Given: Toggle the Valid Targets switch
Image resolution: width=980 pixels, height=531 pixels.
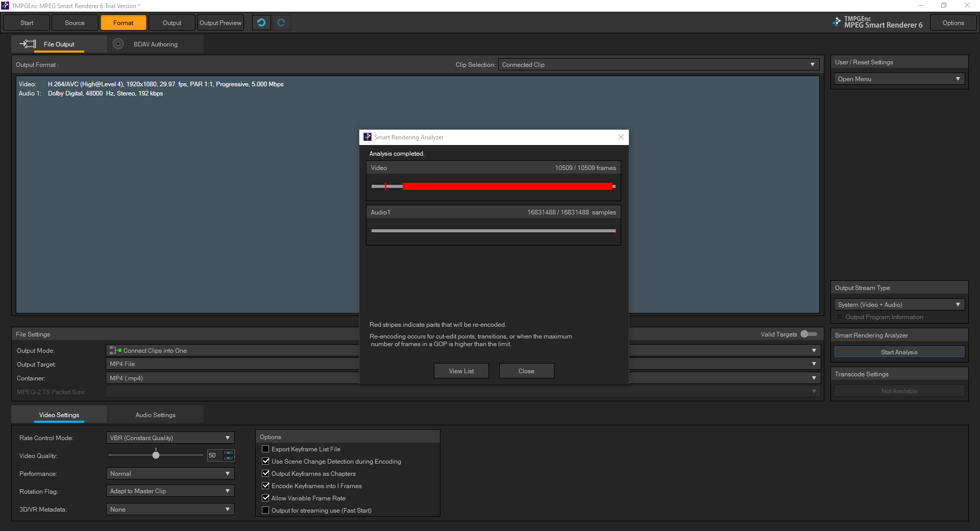Looking at the screenshot, I should (x=808, y=334).
